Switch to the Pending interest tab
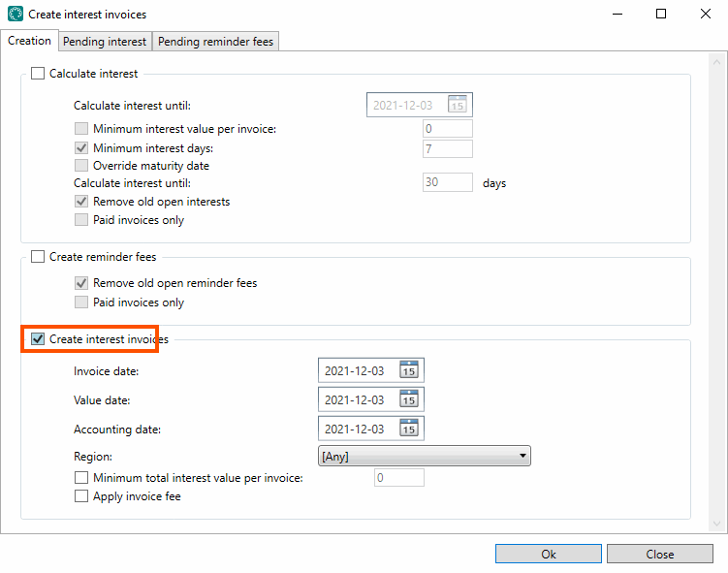The image size is (728, 573). pyautogui.click(x=105, y=42)
